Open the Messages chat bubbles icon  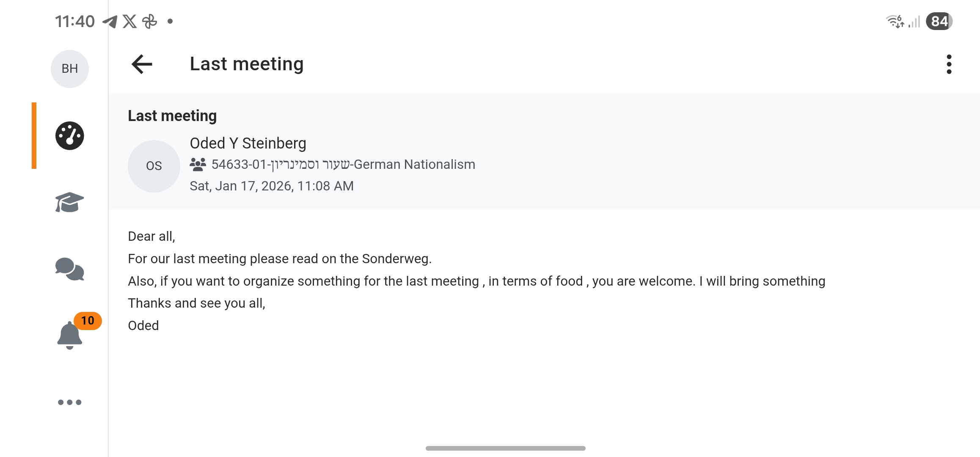click(70, 269)
